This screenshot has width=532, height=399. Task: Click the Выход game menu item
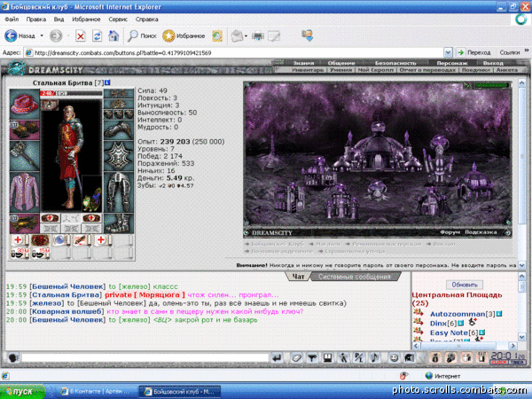click(x=493, y=63)
